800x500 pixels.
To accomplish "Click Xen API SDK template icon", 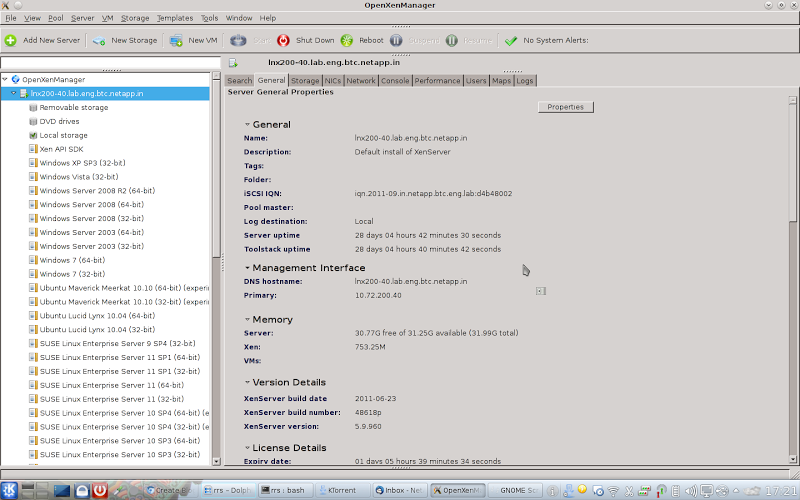I will pyautogui.click(x=33, y=149).
